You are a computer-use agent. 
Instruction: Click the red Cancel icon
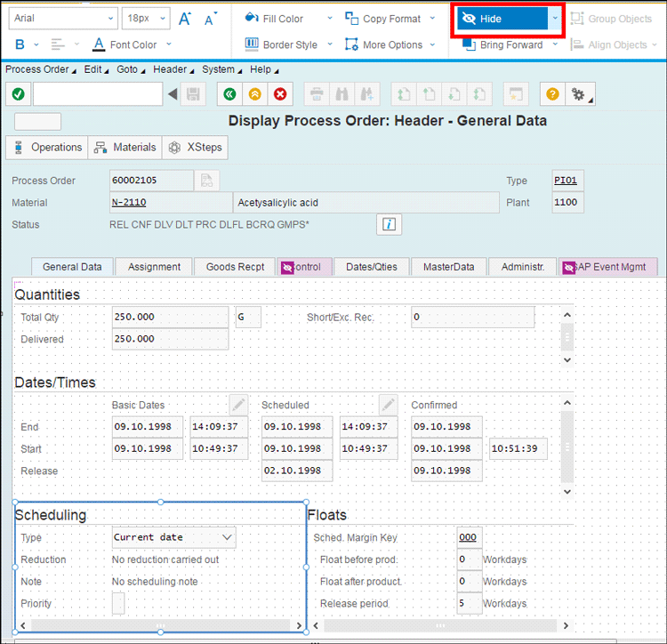(280, 94)
